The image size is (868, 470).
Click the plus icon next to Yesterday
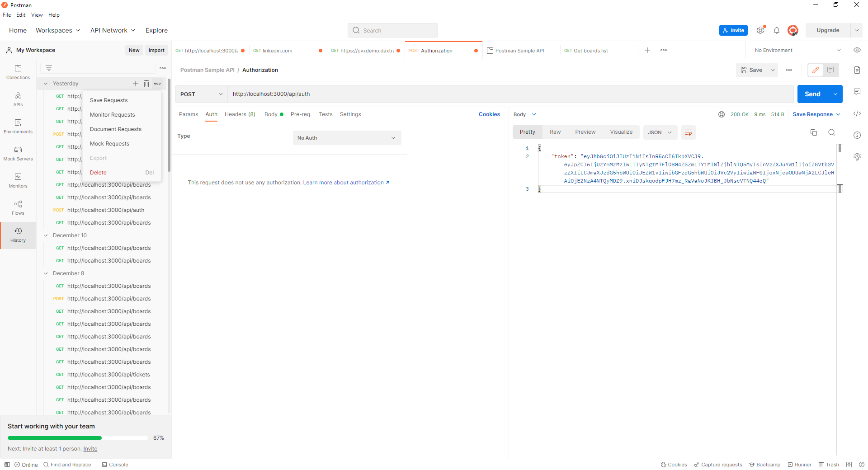pyautogui.click(x=136, y=84)
